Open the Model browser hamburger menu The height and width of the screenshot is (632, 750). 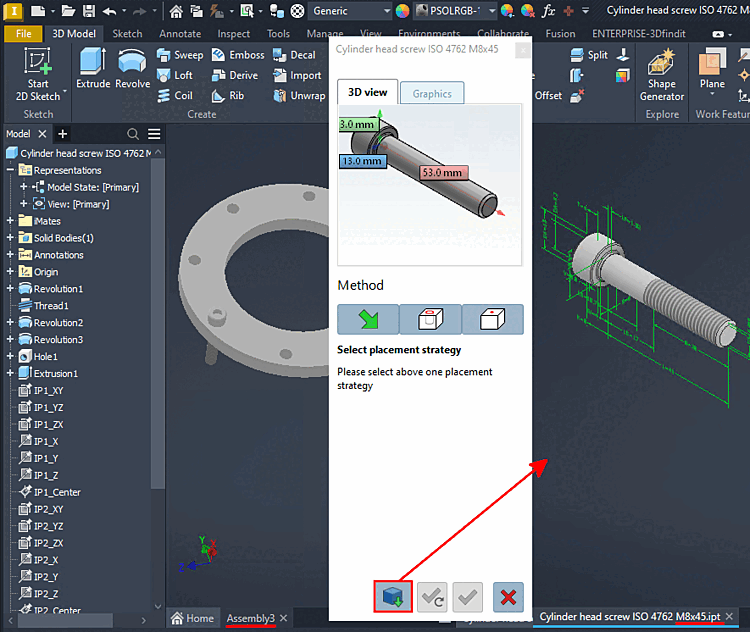(154, 134)
